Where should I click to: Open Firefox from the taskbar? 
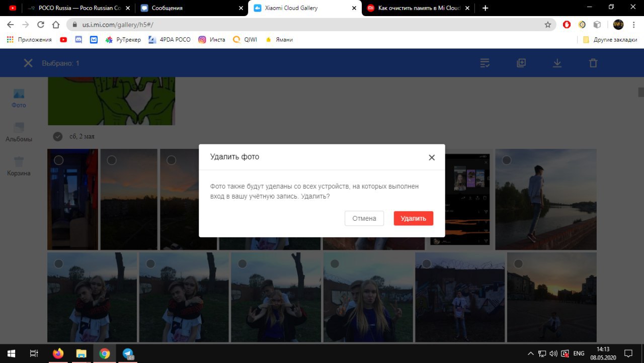pyautogui.click(x=58, y=353)
